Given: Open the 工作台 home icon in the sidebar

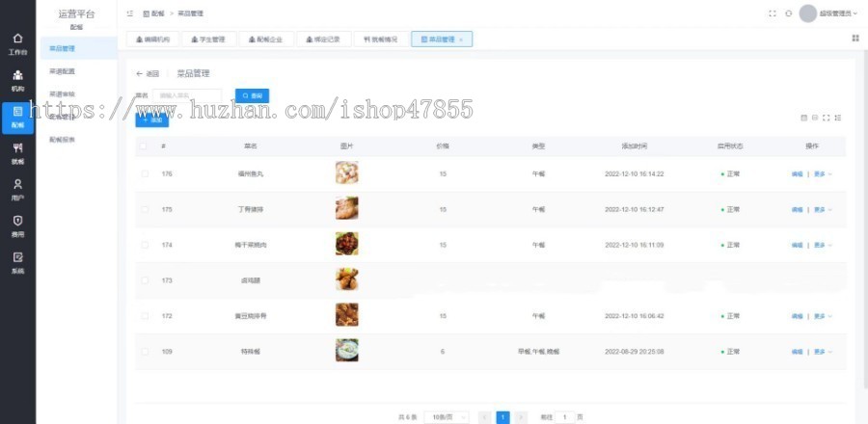Looking at the screenshot, I should coord(17,39).
